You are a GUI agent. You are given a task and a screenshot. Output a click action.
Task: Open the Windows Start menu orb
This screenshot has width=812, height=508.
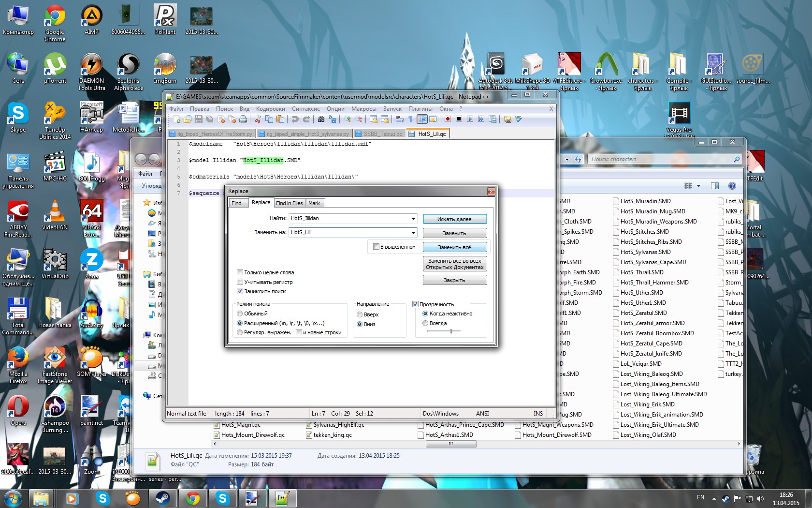pos(13,498)
